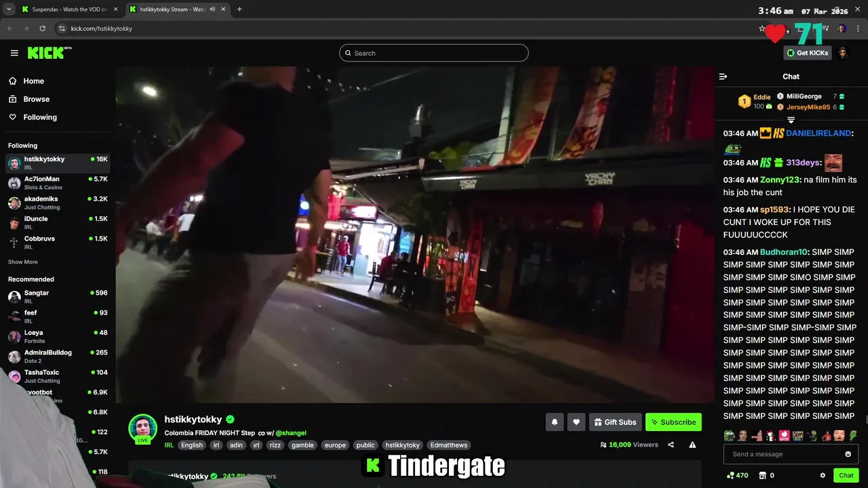
Task: Open recommended channel Loeya
Action: click(58, 336)
